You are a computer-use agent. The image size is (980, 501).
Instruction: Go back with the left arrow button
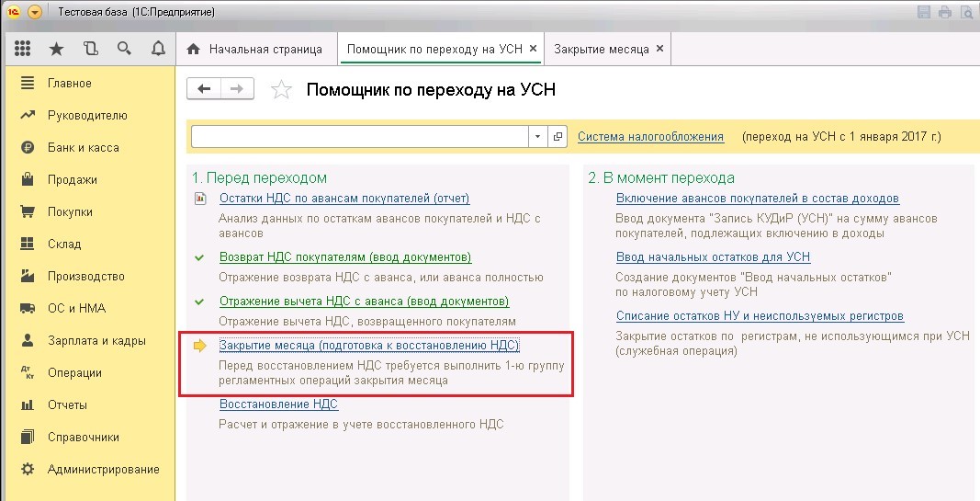tap(204, 89)
